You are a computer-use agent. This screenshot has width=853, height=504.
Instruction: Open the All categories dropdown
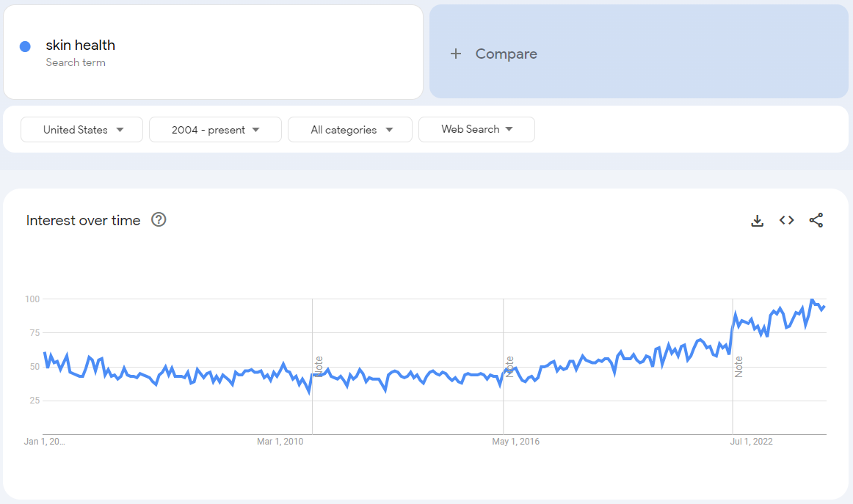(350, 129)
